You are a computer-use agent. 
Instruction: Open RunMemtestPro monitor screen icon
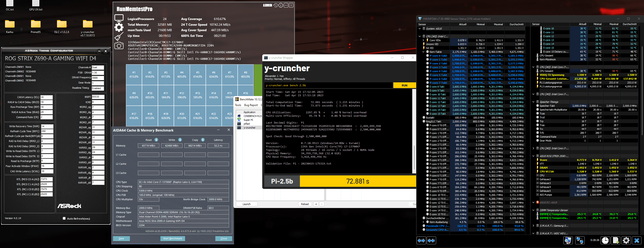tap(119, 18)
